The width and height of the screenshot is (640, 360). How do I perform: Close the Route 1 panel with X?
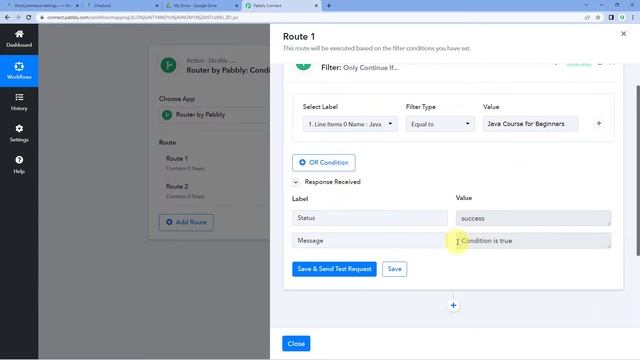coord(623,34)
